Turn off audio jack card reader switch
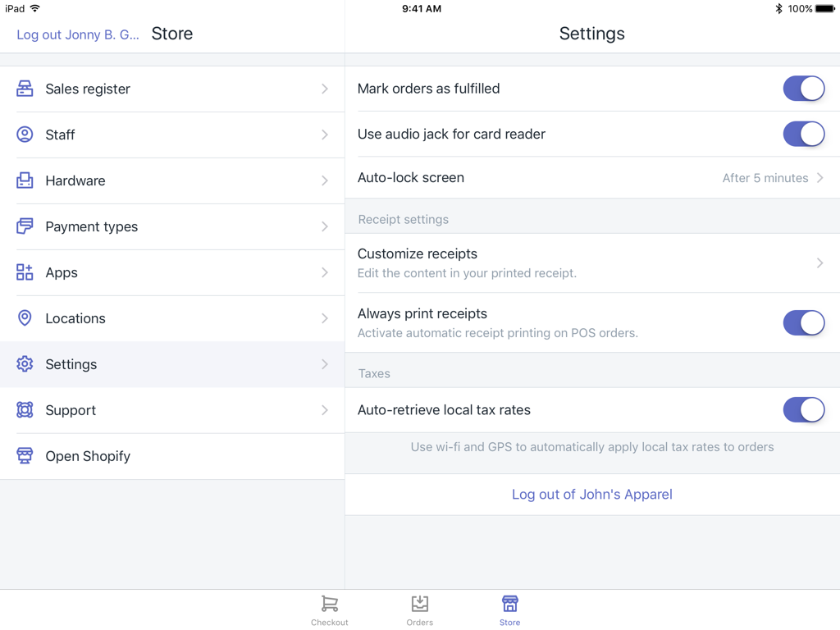The height and width of the screenshot is (630, 840). point(803,134)
